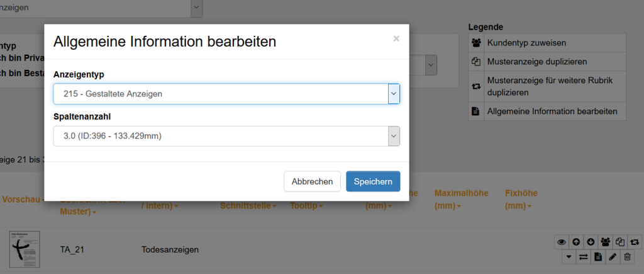Click the swap arrows icon in TA_21 row
Screen dimensions: 644x274
pyautogui.click(x=583, y=257)
